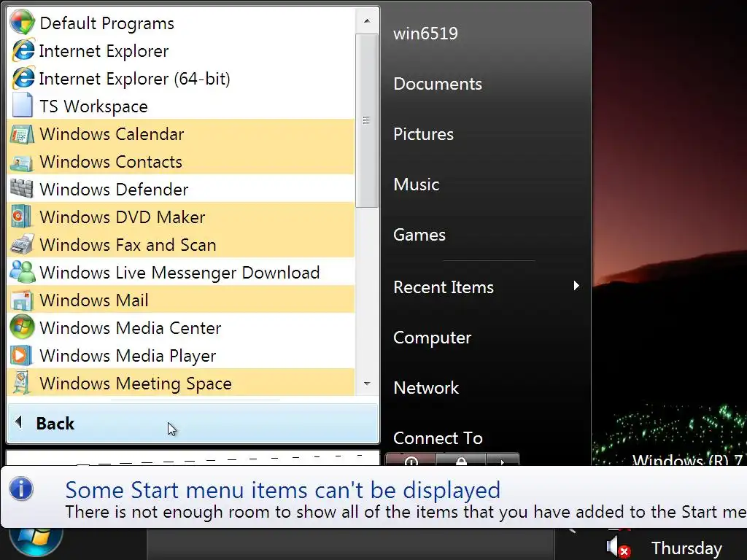Click the programs list scroll down arrow
Viewport: 747px width, 560px height.
point(367,384)
